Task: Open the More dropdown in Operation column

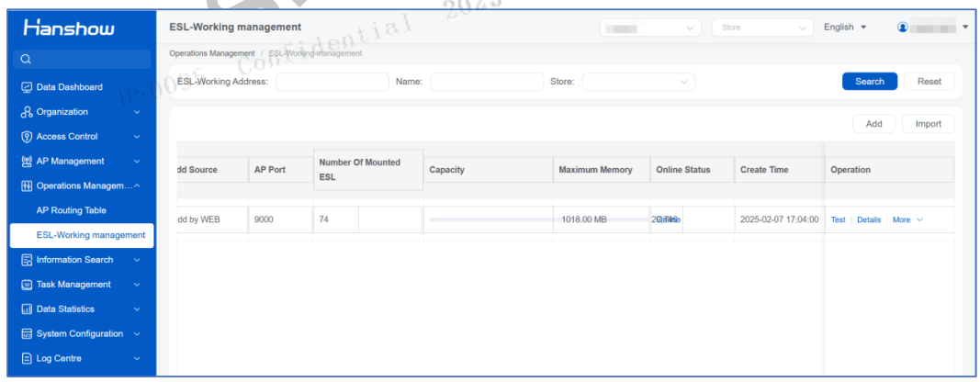Action: 907,220
